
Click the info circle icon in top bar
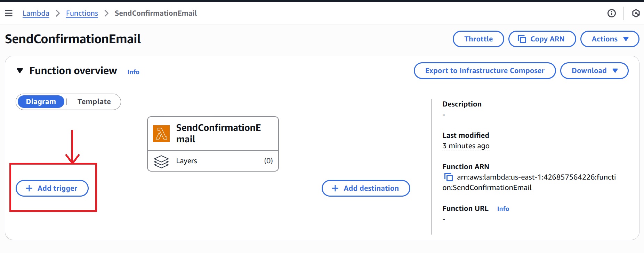pos(611,13)
